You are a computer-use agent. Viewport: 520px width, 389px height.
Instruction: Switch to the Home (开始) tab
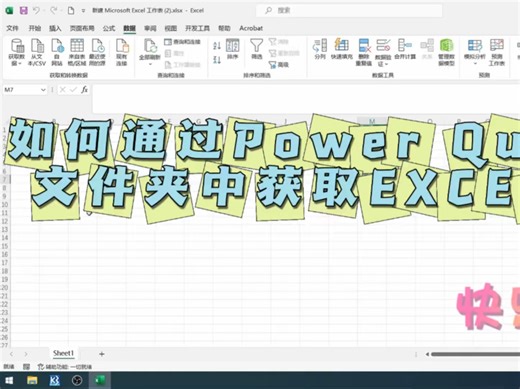click(34, 28)
